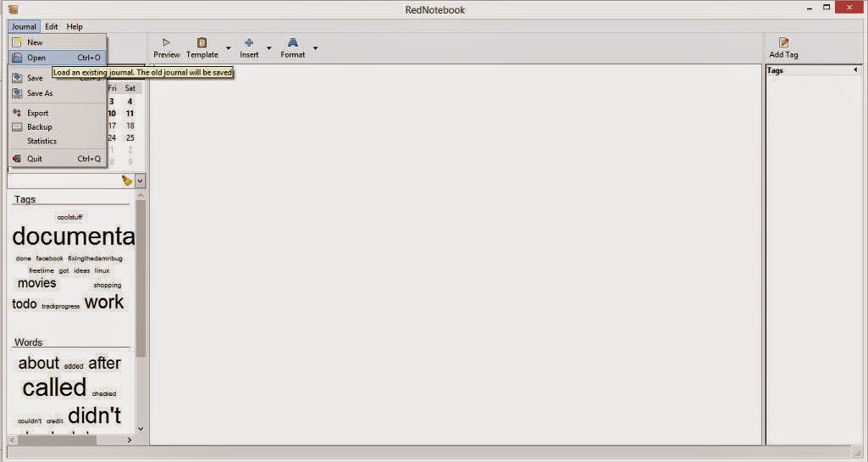This screenshot has height=462, width=868.
Task: Open the search box dropdown arrow
Action: [x=140, y=181]
